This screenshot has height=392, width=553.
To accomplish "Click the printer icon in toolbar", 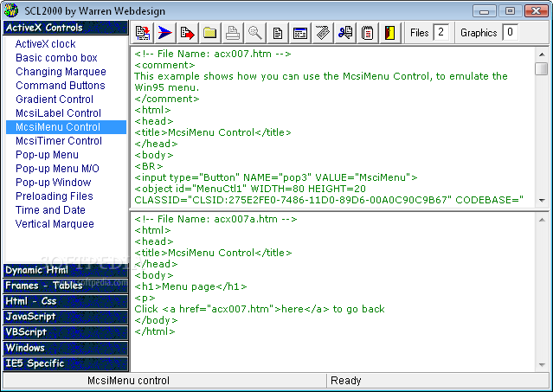I will pos(232,33).
